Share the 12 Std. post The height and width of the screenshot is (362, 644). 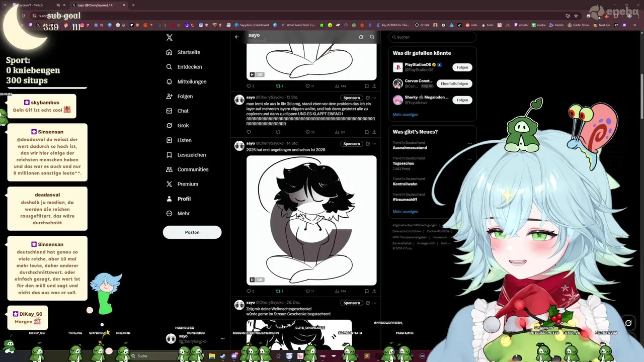point(374,132)
